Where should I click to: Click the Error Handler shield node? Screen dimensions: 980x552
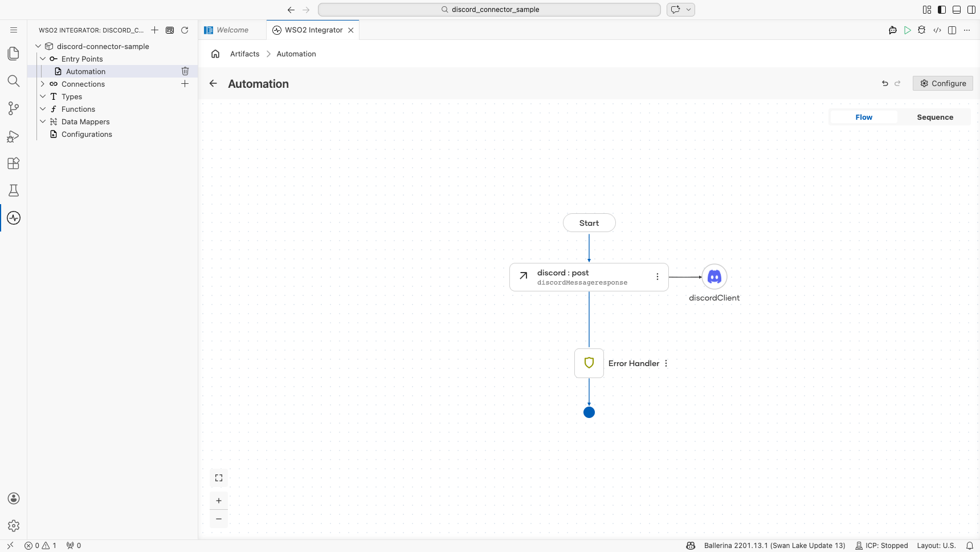[589, 363]
